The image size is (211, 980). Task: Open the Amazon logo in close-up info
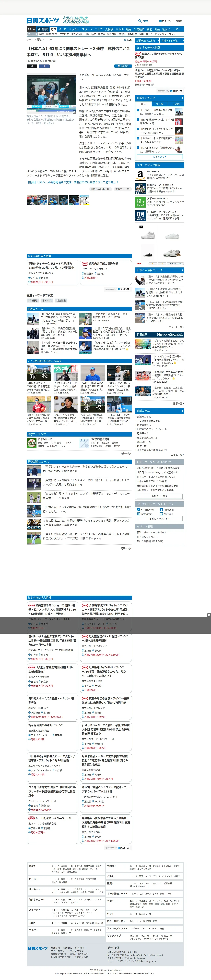(140, 175)
